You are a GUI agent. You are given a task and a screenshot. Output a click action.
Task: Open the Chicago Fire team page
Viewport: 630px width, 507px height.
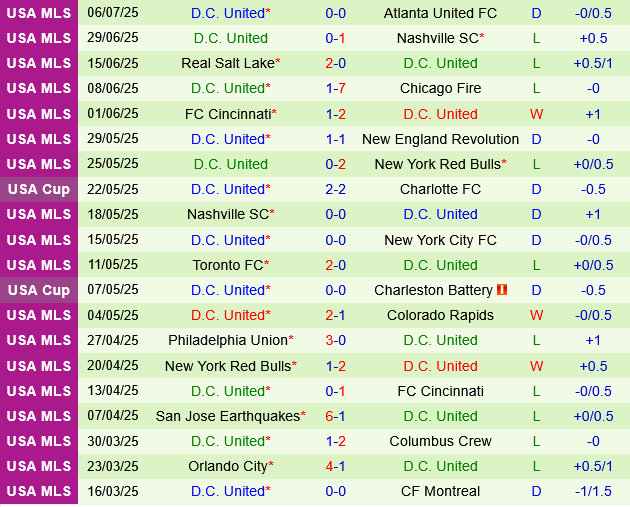(440, 88)
